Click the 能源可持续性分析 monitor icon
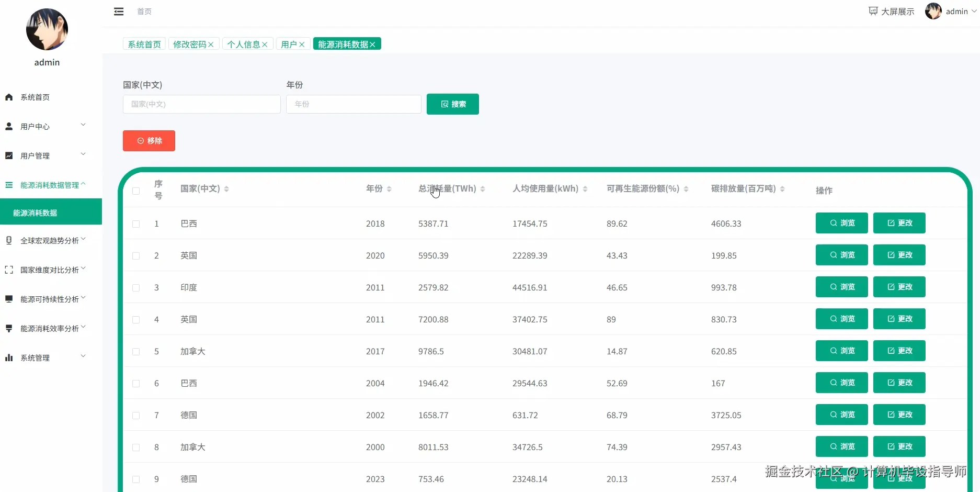Viewport: 980px width, 492px height. (8, 299)
